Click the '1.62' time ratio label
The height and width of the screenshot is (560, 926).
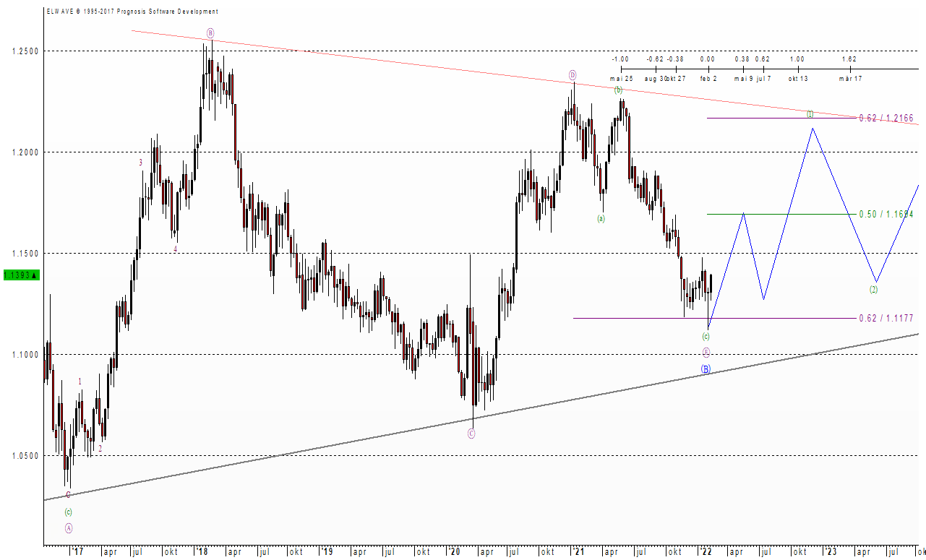click(x=849, y=59)
